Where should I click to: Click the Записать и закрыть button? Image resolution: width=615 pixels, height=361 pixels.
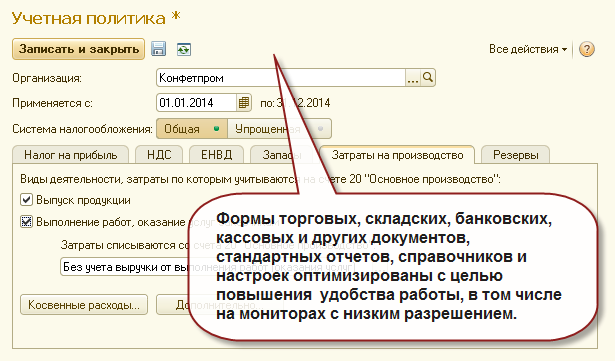coord(78,49)
